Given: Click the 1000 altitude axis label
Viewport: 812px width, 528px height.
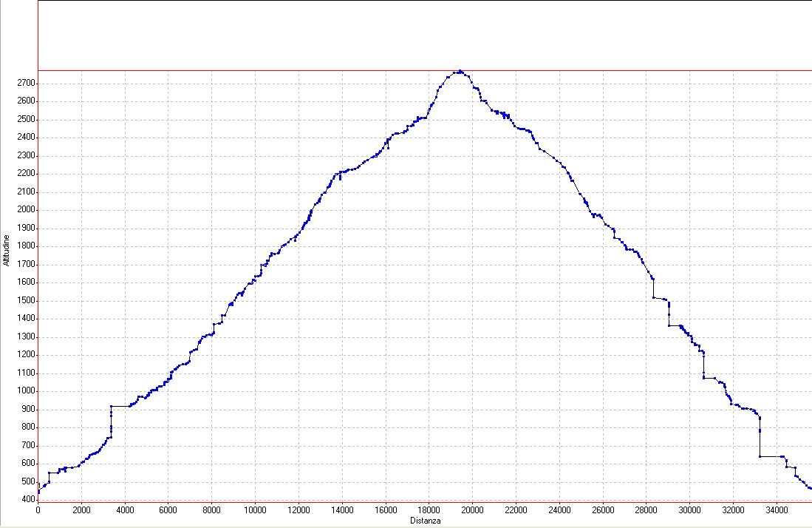Looking at the screenshot, I should coord(26,391).
